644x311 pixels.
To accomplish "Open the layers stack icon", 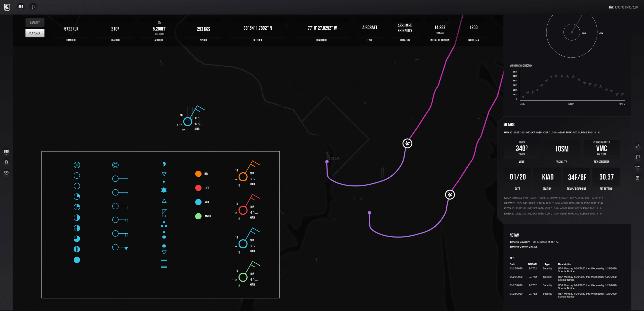I will tap(7, 162).
